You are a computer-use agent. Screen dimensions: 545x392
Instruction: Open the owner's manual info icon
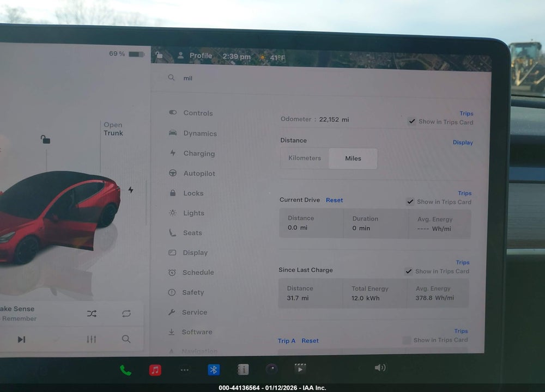click(x=243, y=370)
